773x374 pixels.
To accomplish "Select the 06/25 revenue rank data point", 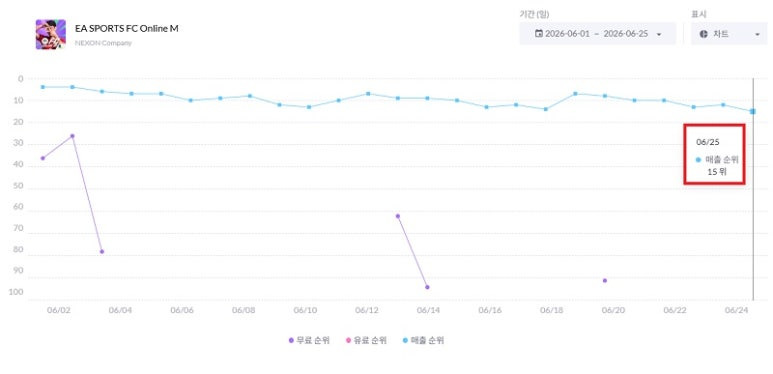I will (x=753, y=111).
